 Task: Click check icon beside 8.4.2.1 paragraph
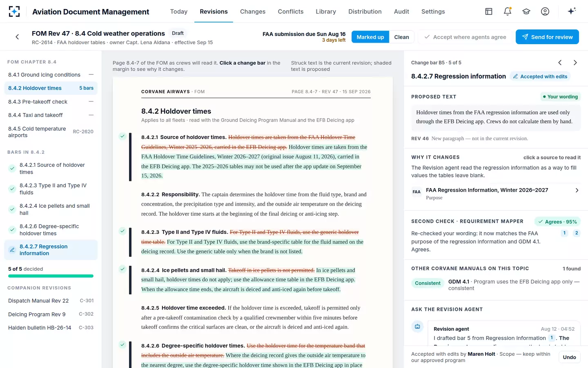[122, 136]
